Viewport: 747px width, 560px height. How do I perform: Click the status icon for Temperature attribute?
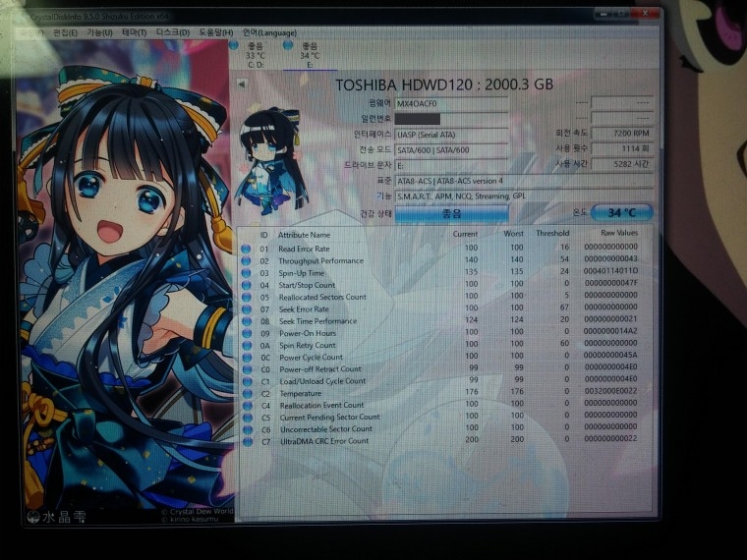point(248,394)
